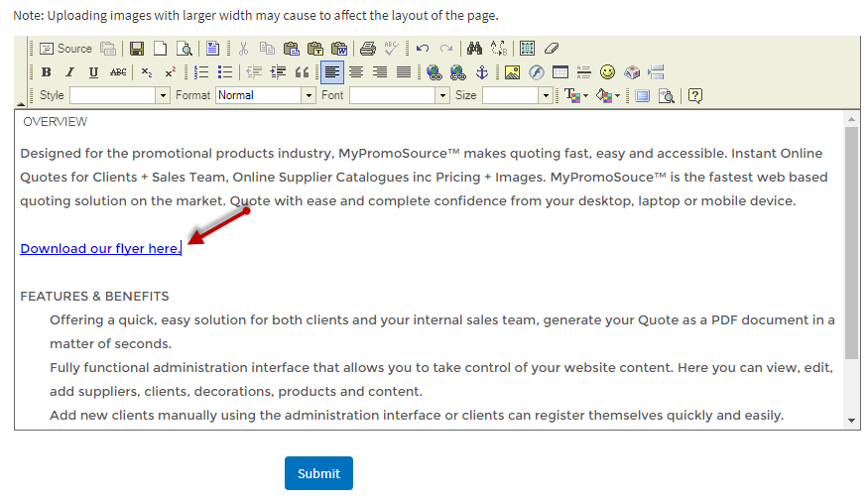This screenshot has width=868, height=501.
Task: Increase indent with indent icon
Action: (x=278, y=72)
